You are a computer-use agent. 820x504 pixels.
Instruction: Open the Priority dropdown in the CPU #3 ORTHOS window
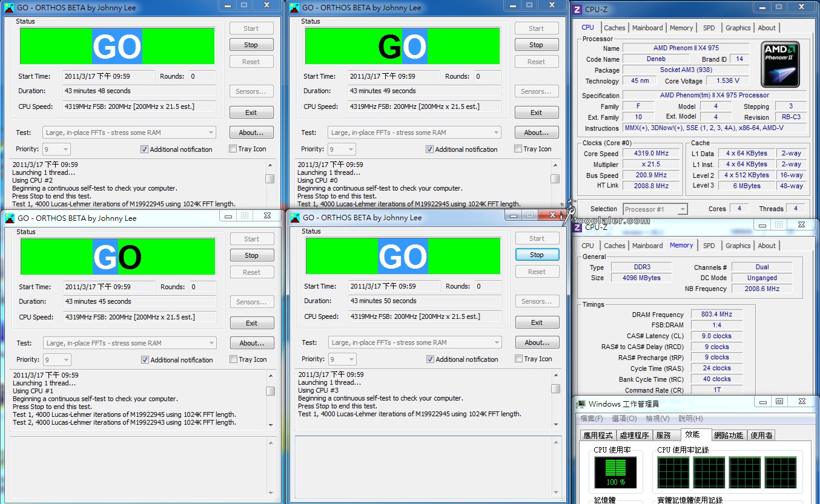[342, 359]
